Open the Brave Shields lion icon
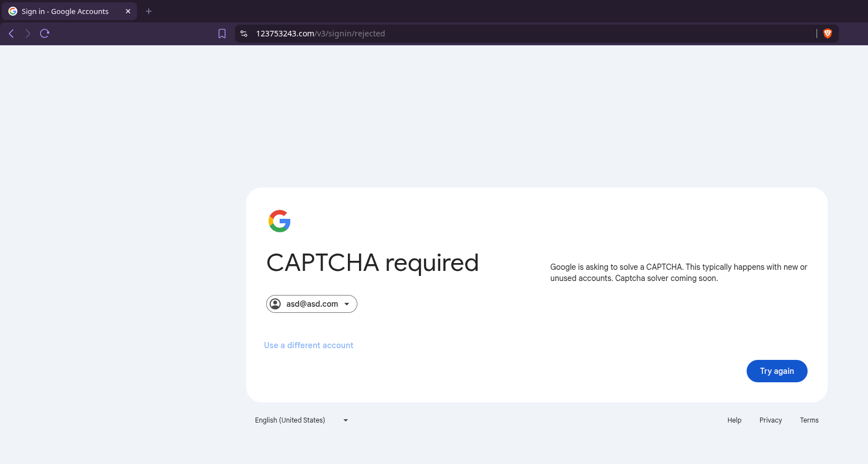The image size is (868, 464). tap(828, 34)
